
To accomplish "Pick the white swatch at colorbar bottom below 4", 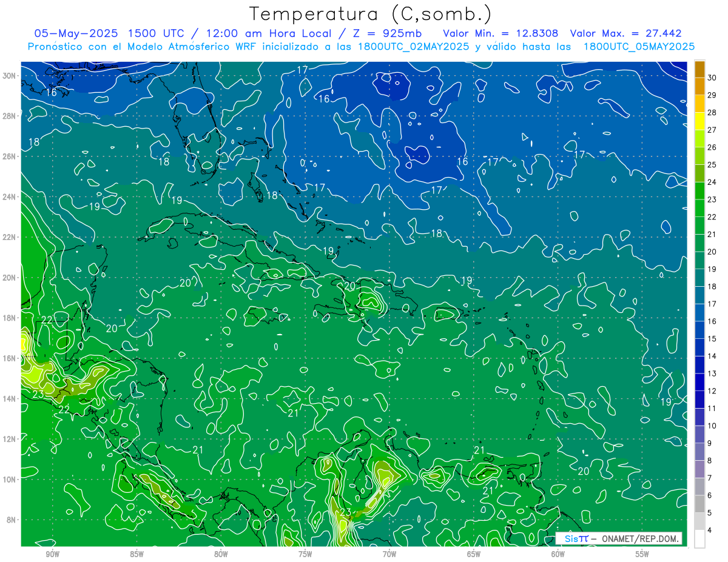I will 700,539.
